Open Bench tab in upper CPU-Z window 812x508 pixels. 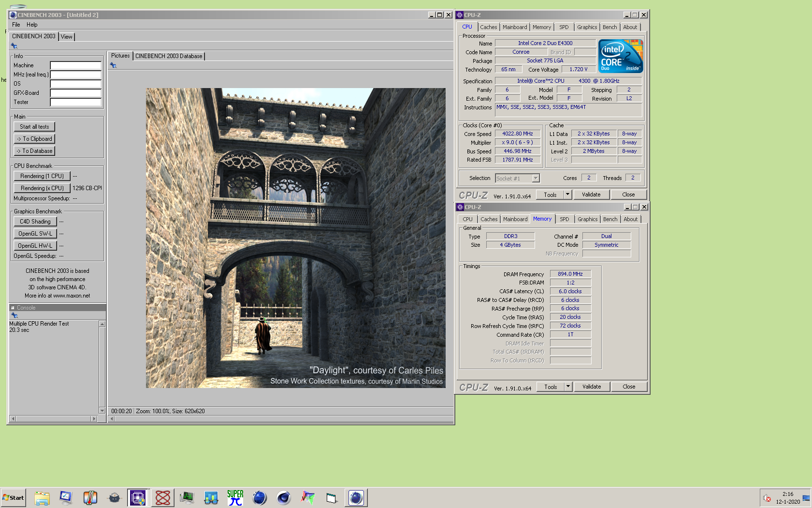[610, 27]
